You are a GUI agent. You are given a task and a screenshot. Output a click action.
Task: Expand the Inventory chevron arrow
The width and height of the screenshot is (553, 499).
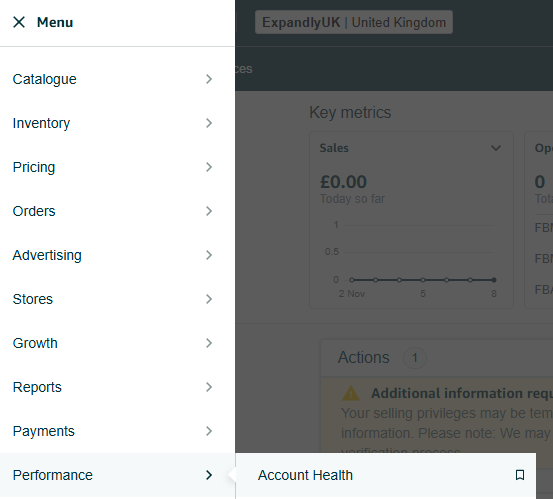(x=209, y=123)
